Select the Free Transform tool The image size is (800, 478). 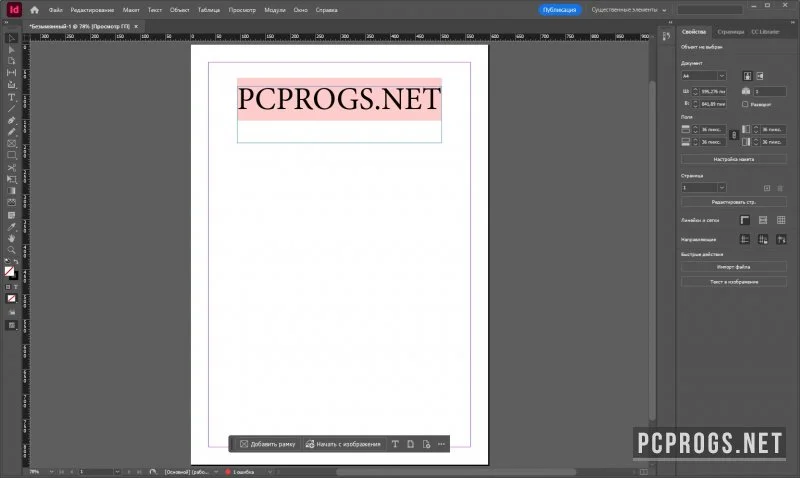click(x=11, y=179)
